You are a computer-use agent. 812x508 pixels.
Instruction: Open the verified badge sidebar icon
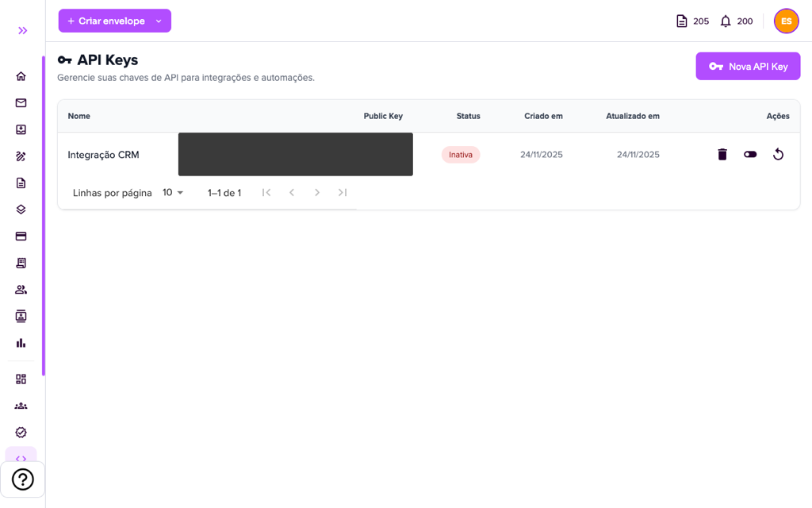coord(21,433)
